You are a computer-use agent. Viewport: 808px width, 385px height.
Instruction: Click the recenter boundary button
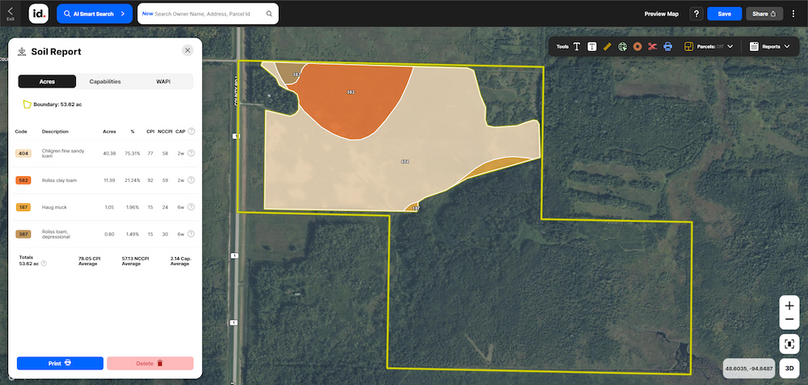click(x=789, y=344)
